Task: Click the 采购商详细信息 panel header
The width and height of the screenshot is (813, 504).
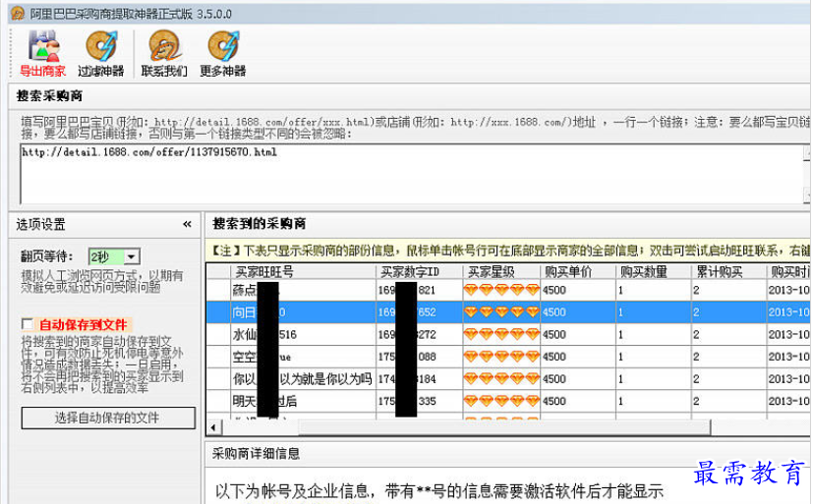Action: click(257, 454)
